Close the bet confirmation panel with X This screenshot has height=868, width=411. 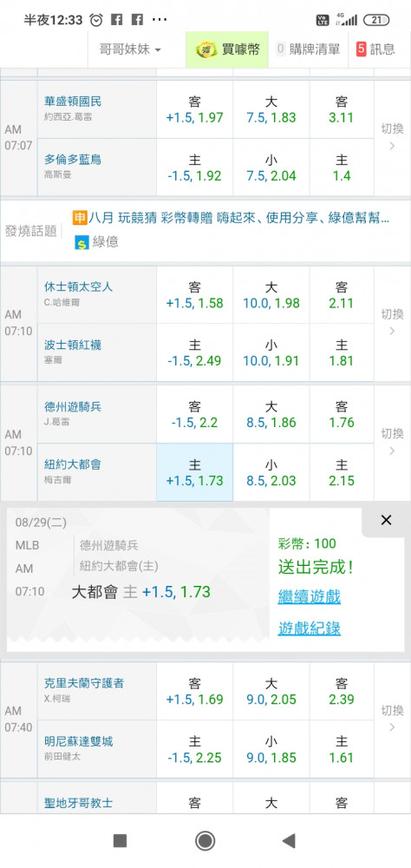[x=386, y=520]
